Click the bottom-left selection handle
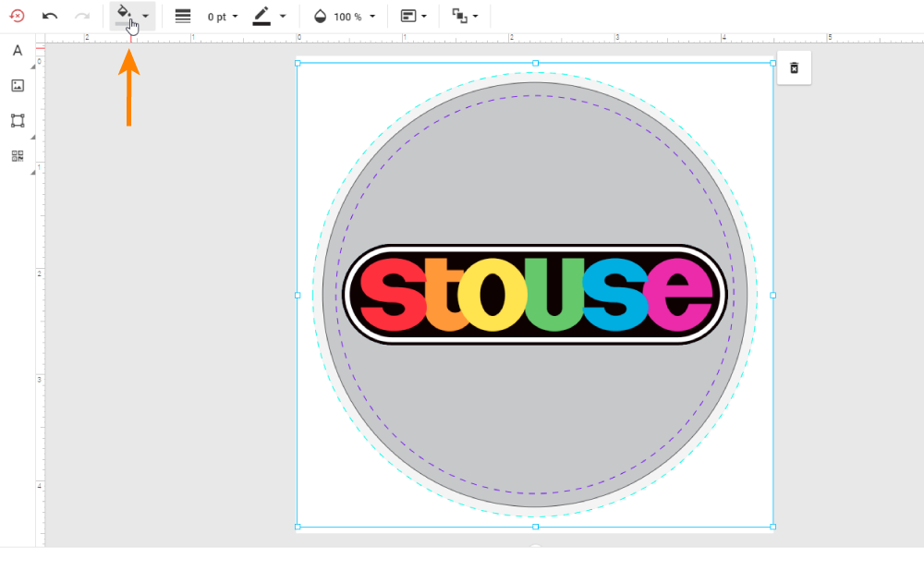The image size is (924, 583). (298, 527)
